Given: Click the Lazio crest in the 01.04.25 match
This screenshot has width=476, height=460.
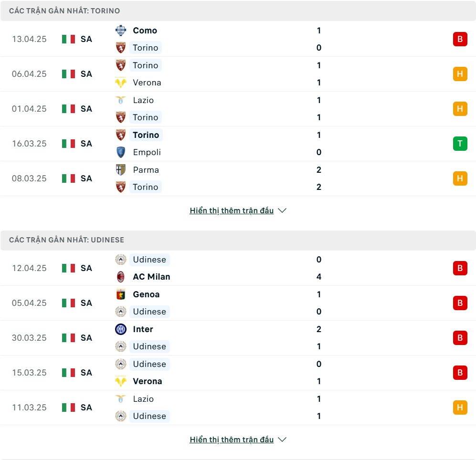Looking at the screenshot, I should pyautogui.click(x=120, y=100).
